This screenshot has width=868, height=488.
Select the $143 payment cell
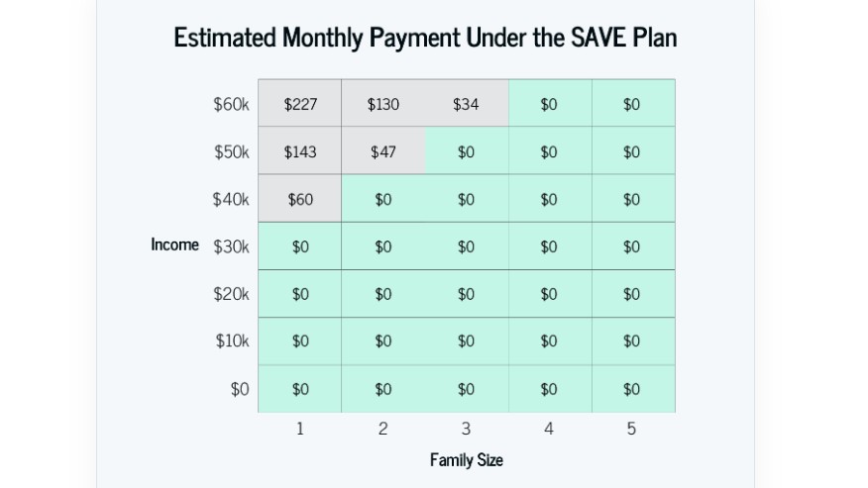[x=300, y=151]
